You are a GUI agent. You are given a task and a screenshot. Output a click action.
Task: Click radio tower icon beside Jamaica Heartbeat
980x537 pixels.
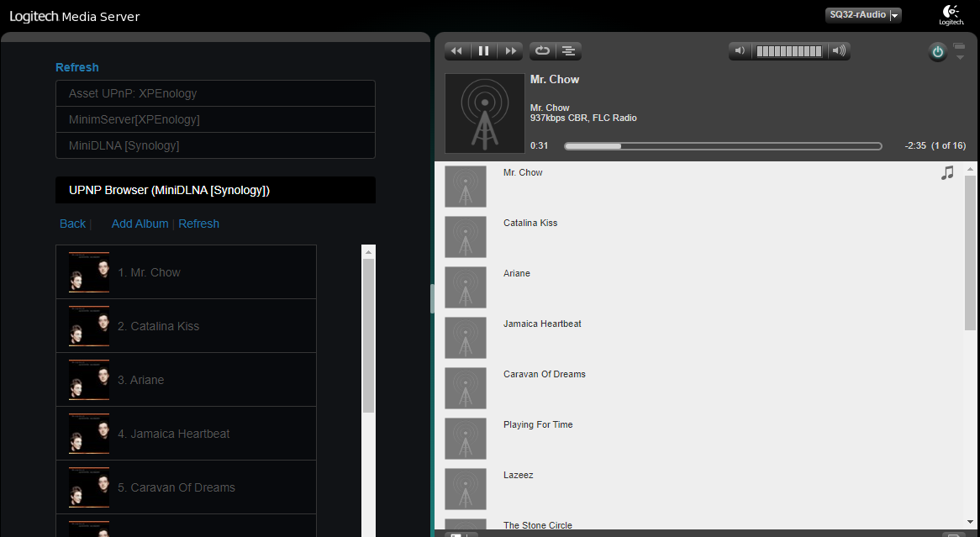[x=466, y=338]
